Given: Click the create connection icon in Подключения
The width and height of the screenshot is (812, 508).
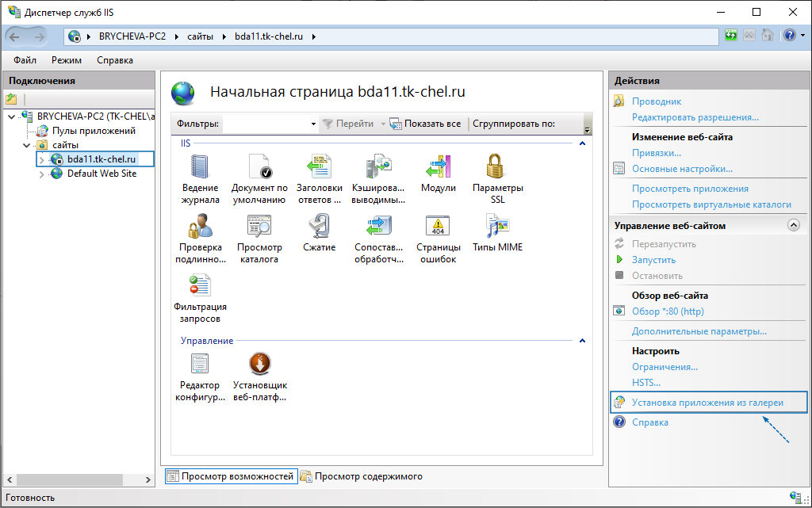Looking at the screenshot, I should [x=11, y=99].
